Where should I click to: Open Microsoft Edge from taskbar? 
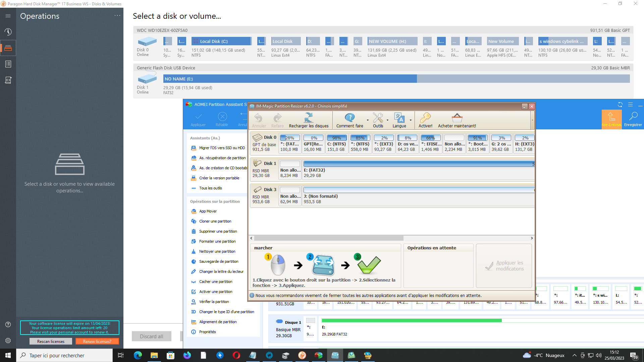tap(138, 355)
